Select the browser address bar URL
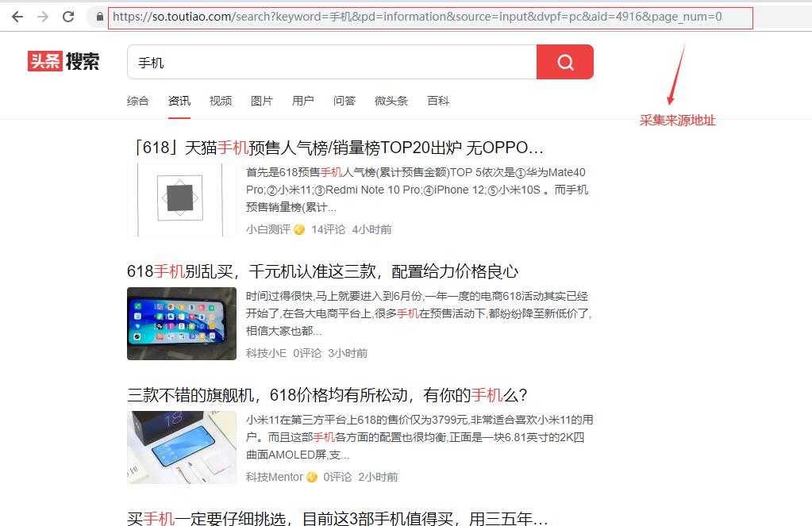The height and width of the screenshot is (526, 812). click(417, 17)
